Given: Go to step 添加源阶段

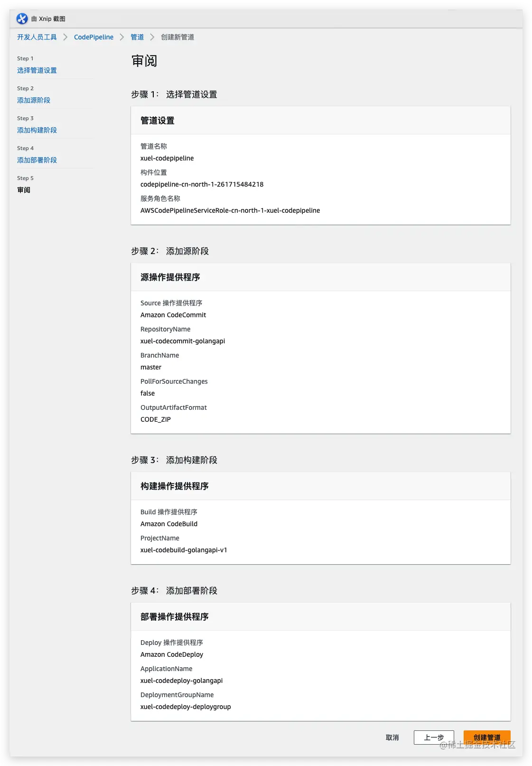Looking at the screenshot, I should click(34, 100).
